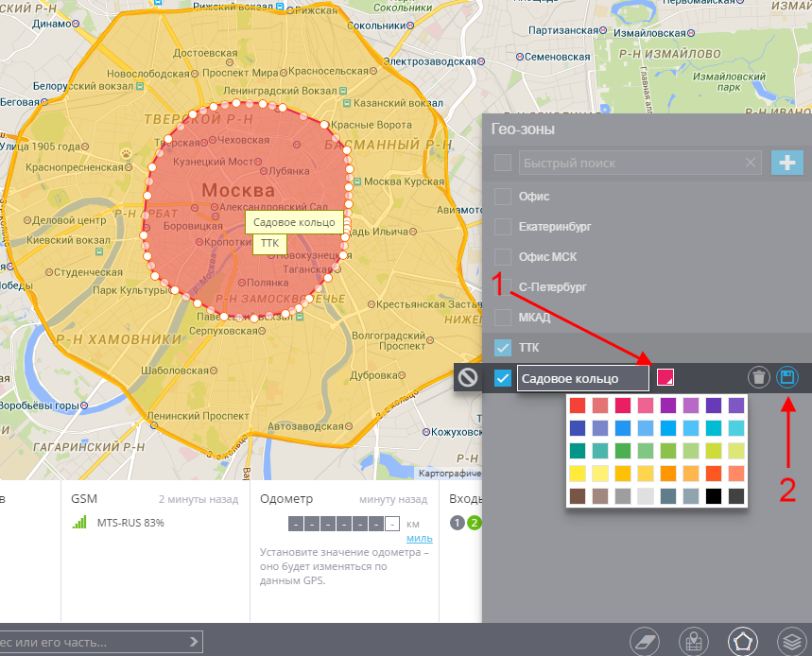Open the map marker places tool

694,643
